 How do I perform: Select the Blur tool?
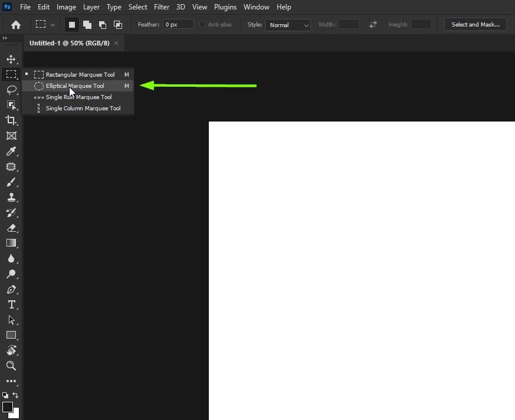[11, 258]
